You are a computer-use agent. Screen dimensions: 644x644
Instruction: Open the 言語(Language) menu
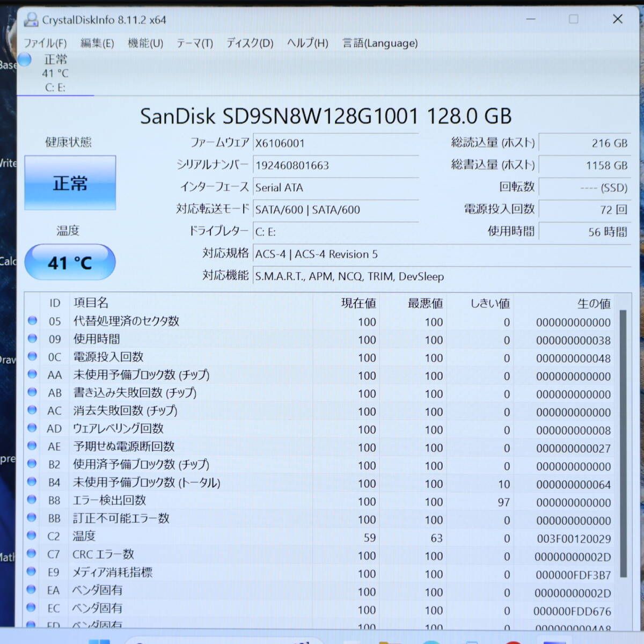[380, 43]
